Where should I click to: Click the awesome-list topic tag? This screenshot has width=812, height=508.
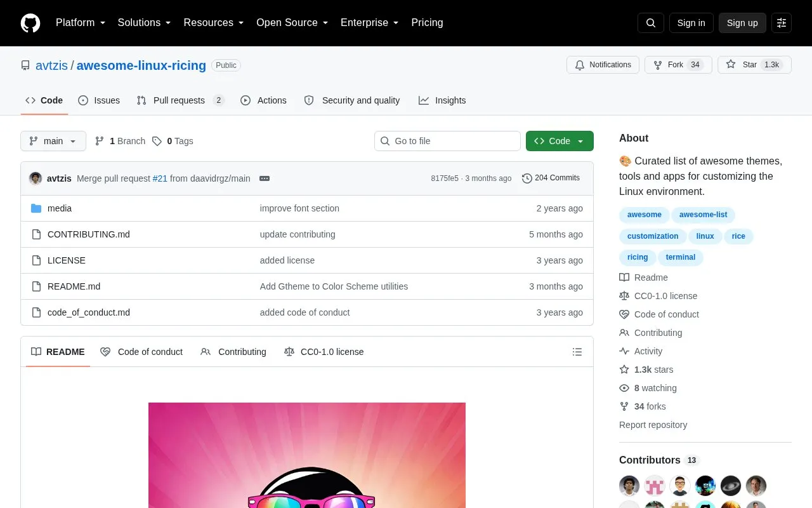tap(704, 215)
